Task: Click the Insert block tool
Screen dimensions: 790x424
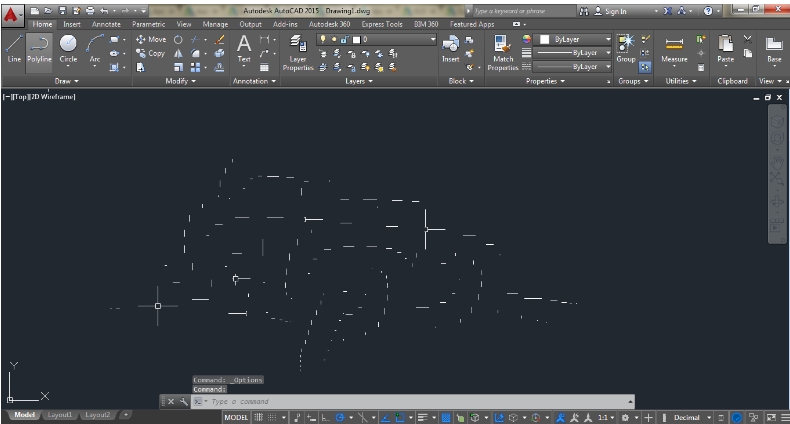Action: tap(450, 49)
